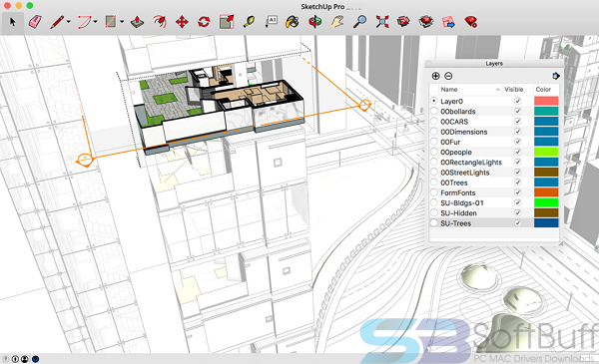Select the Rotate tool
The width and height of the screenshot is (599, 364).
pyautogui.click(x=204, y=22)
